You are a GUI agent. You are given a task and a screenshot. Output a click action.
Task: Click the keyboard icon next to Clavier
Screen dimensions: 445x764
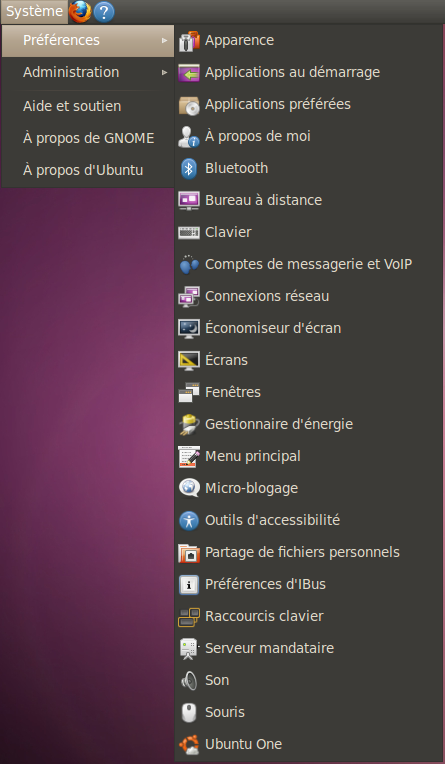coord(189,232)
